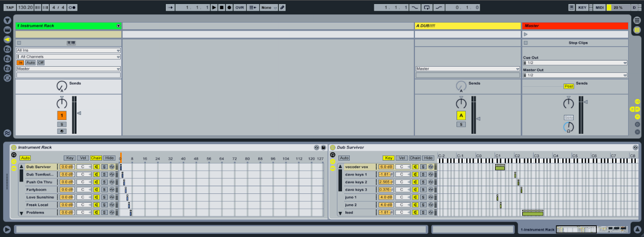
Task: Mute the Fartyboom chain speaker icon
Action: (x=96, y=190)
